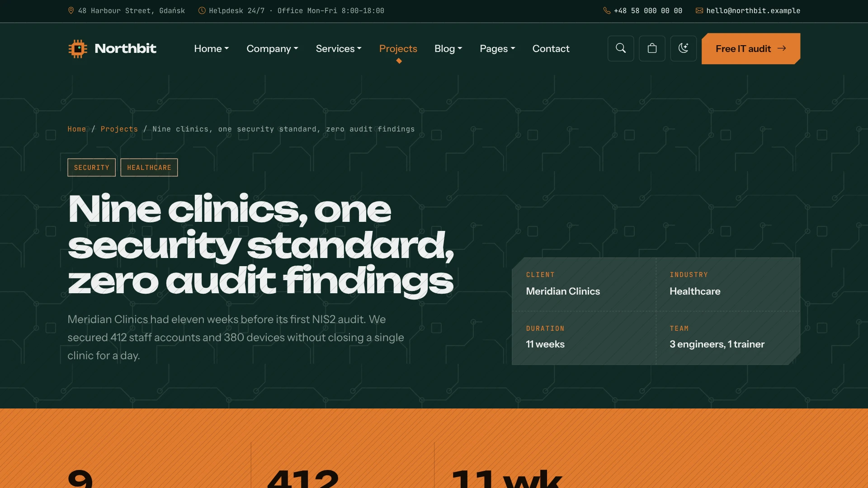Click the hello@northbit.example email link
Image resolution: width=868 pixels, height=488 pixels.
point(753,10)
